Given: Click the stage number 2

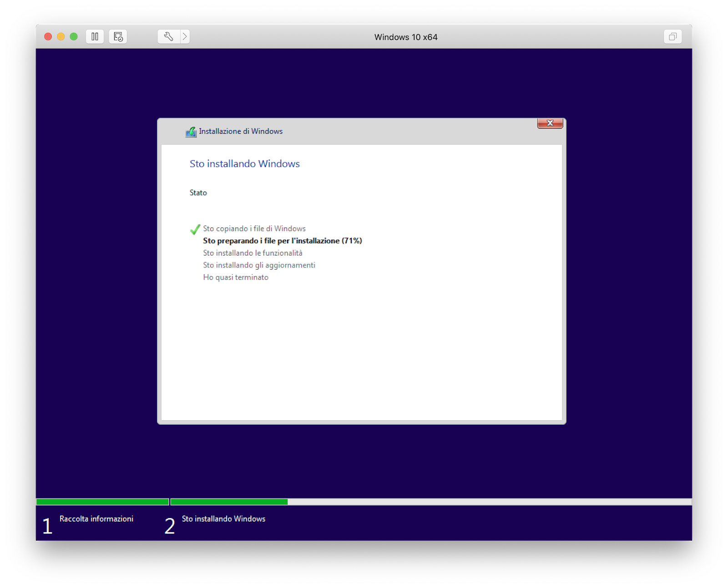Looking at the screenshot, I should (x=170, y=526).
